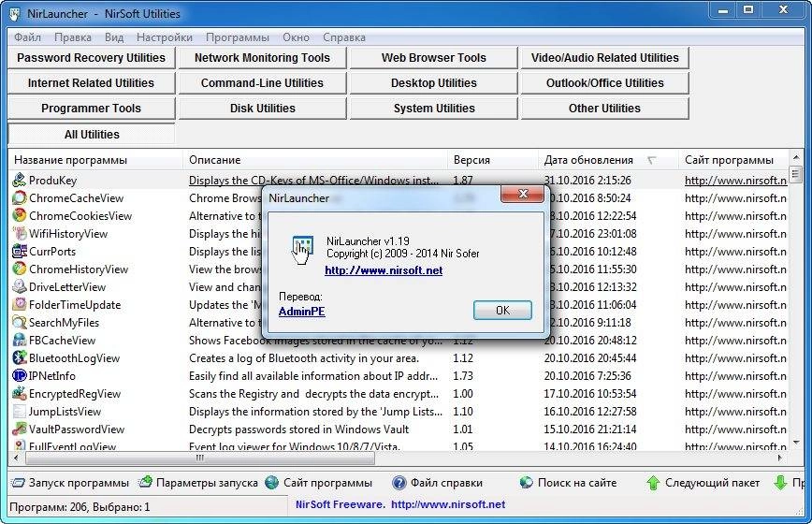
Task: Switch to Disk Utilities category
Action: [262, 109]
